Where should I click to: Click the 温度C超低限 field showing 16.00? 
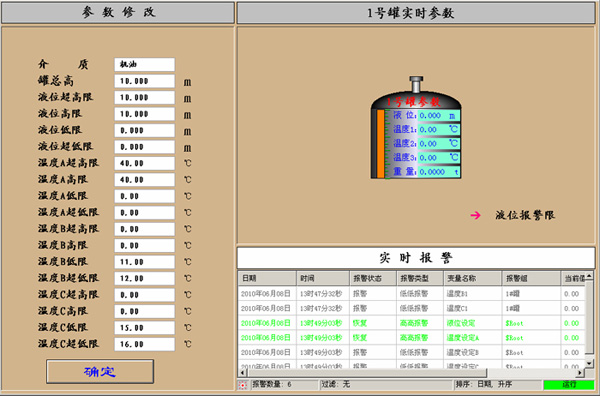click(145, 344)
